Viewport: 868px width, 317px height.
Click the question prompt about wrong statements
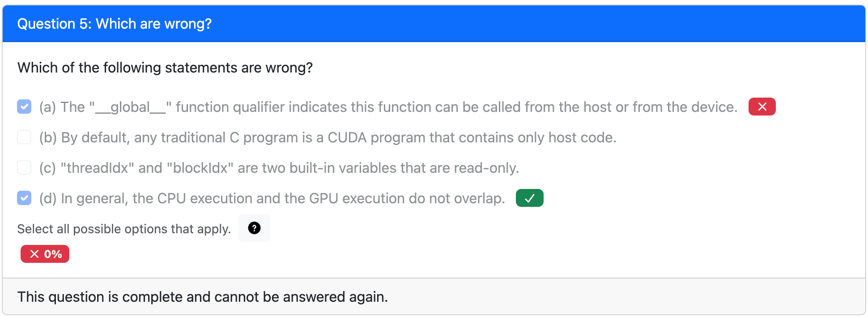[165, 68]
